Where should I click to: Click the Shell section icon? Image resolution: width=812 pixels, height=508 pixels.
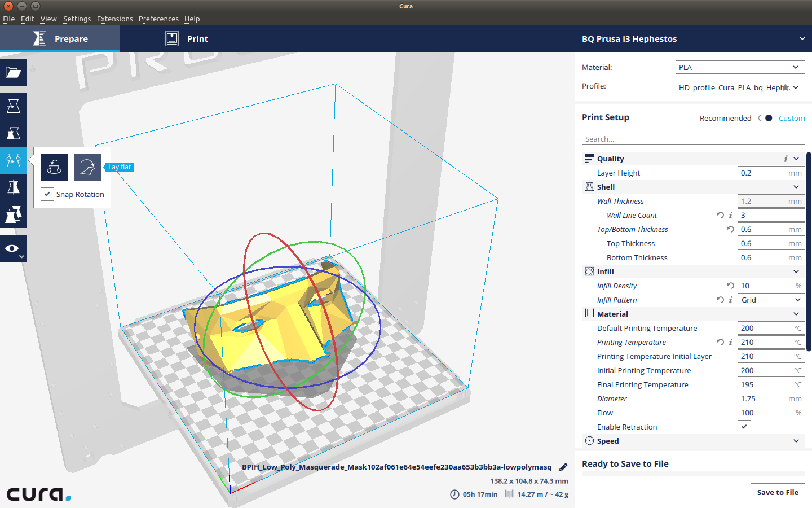[x=589, y=187]
